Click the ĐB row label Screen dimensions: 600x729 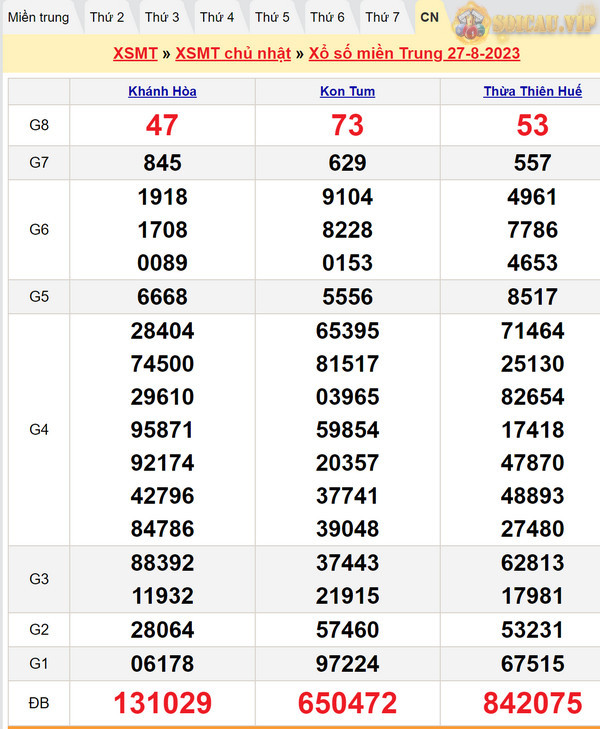[39, 703]
